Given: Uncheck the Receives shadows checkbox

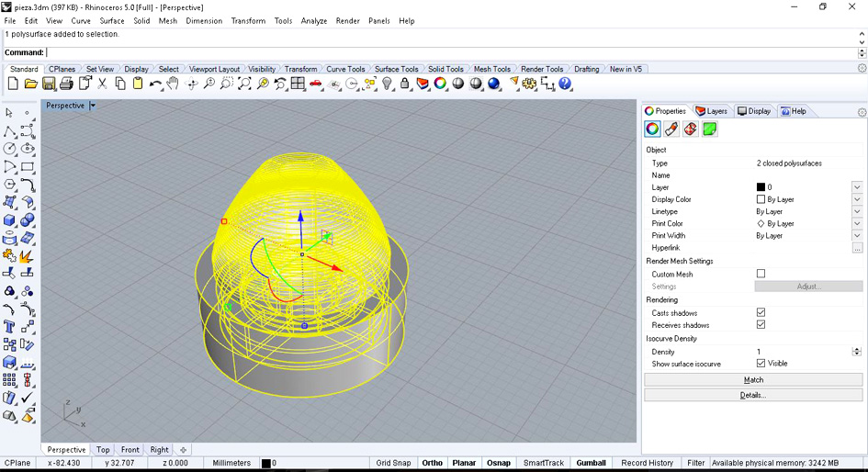Looking at the screenshot, I should (761, 324).
